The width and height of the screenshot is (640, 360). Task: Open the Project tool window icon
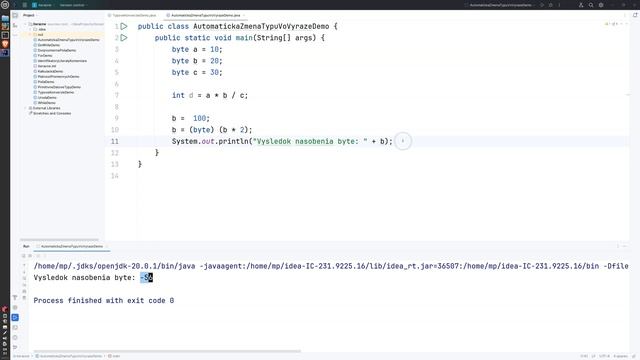pyautogui.click(x=15, y=15)
